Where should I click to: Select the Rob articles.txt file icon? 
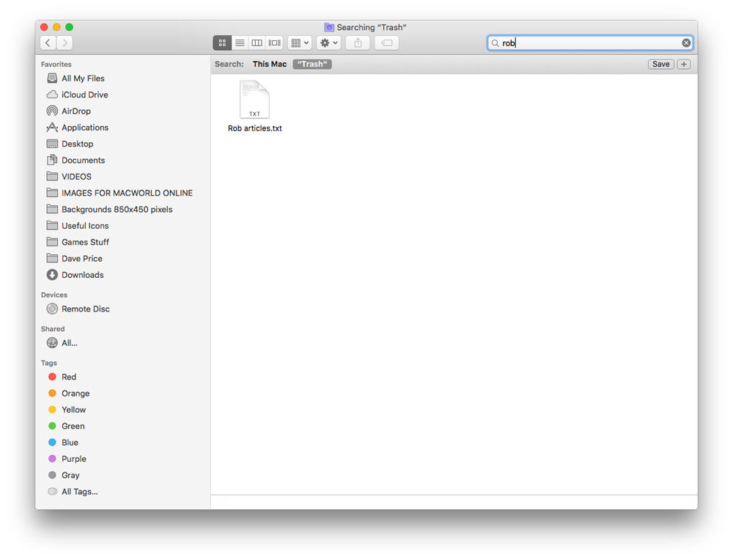click(x=255, y=100)
